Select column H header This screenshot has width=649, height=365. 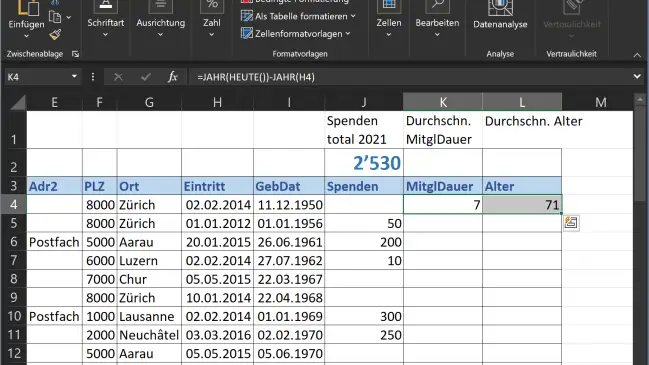coord(217,102)
